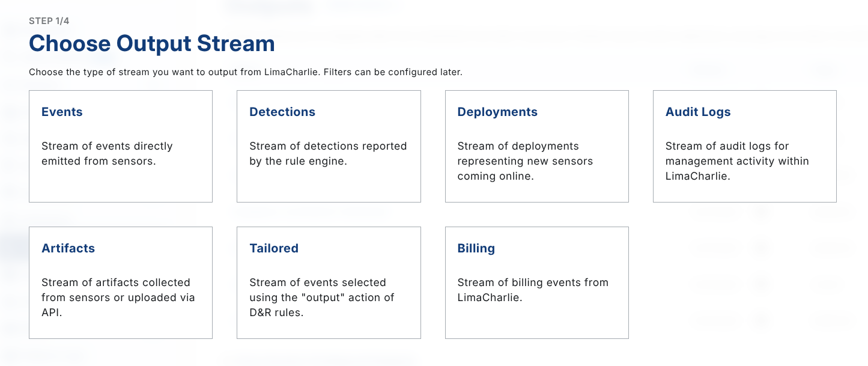Click the "Tailored" card title
868x366 pixels.
(274, 248)
